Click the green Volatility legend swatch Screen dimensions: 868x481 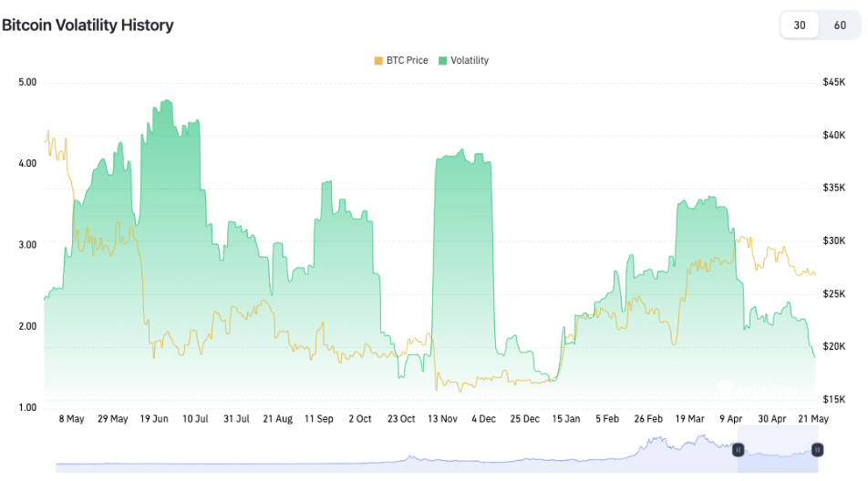pyautogui.click(x=443, y=61)
